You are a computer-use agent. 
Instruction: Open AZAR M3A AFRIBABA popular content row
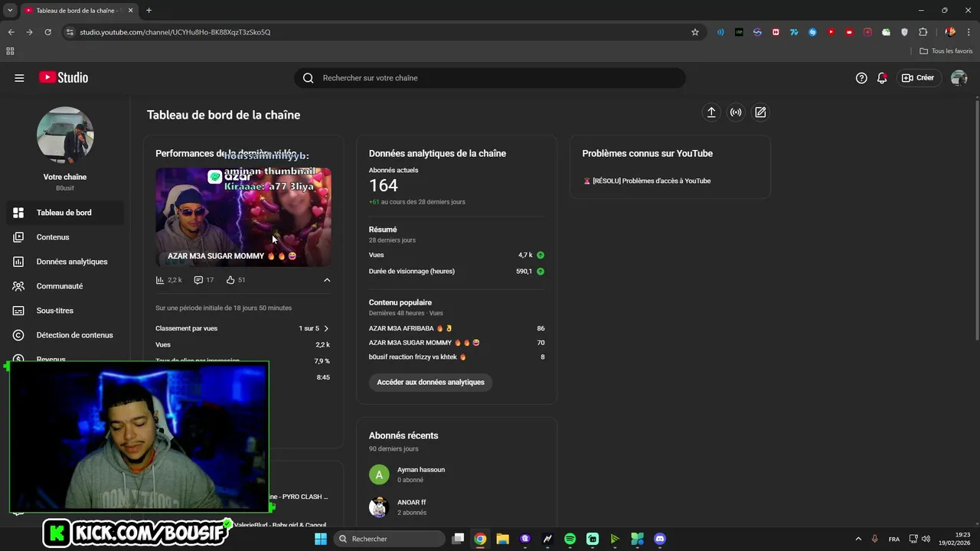[x=456, y=328]
